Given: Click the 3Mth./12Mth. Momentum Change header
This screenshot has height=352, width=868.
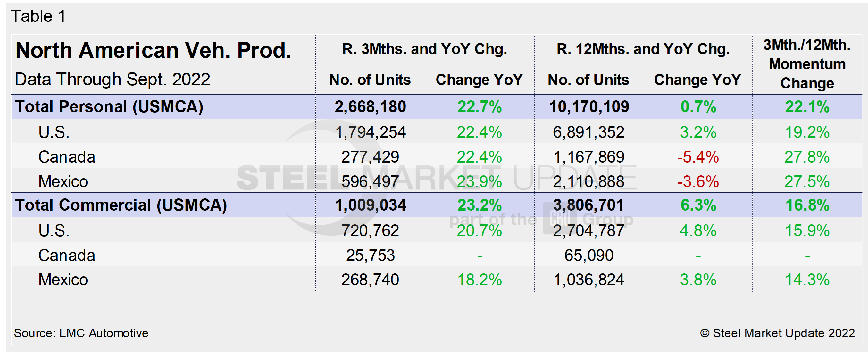Looking at the screenshot, I should 807,64.
